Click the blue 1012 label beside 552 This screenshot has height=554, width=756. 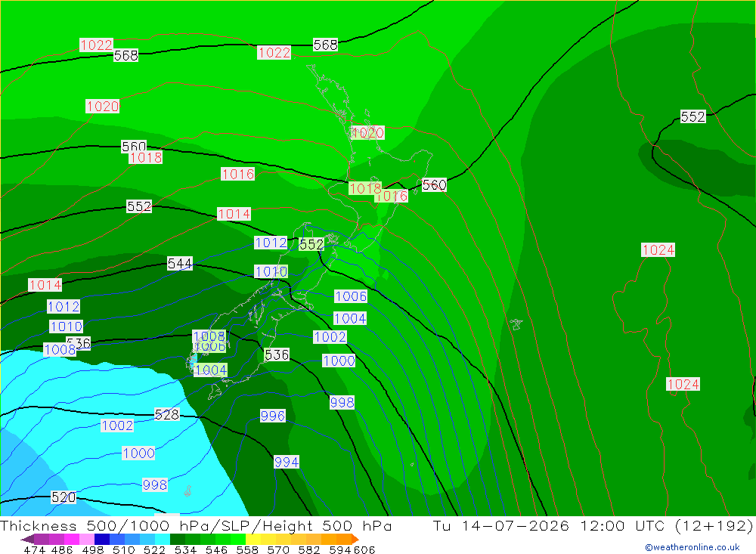point(271,243)
